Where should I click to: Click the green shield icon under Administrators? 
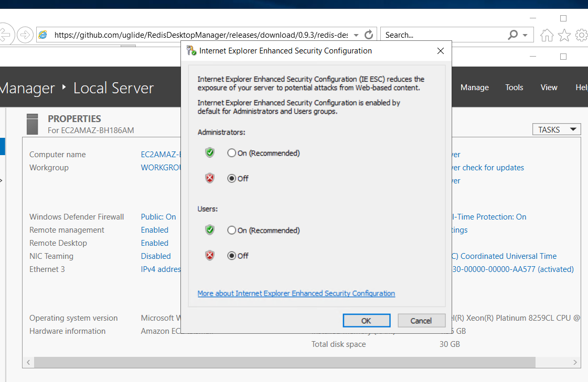tap(210, 153)
